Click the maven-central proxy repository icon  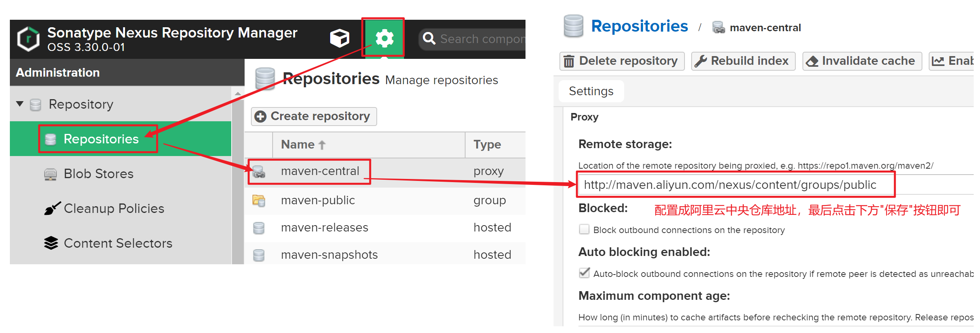coord(259,172)
